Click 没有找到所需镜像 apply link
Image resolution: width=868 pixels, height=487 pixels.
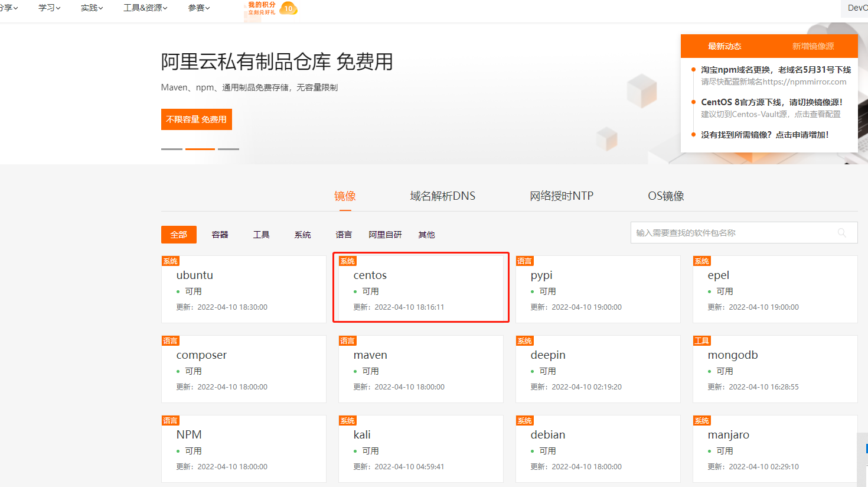765,135
